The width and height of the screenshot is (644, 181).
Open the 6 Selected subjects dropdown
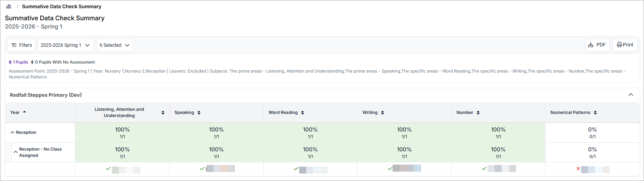coord(115,45)
